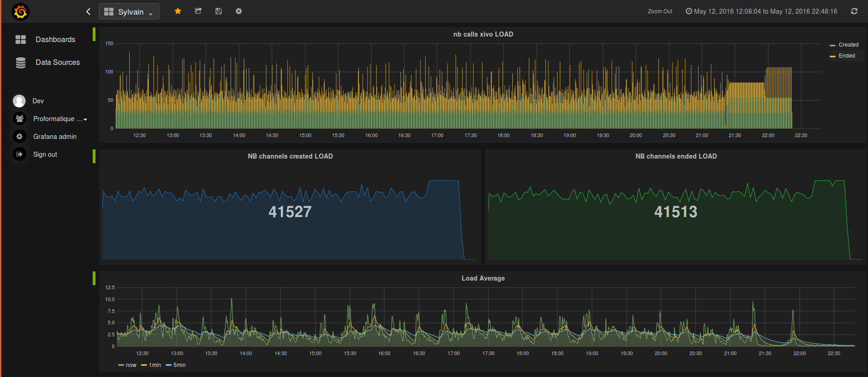Open Dashboards from the side menu
The width and height of the screenshot is (868, 377).
(x=55, y=39)
